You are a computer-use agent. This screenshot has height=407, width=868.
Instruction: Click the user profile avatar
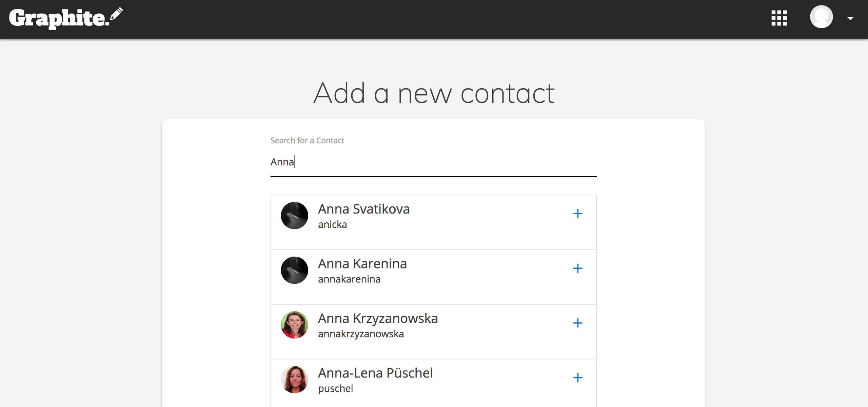point(821,17)
